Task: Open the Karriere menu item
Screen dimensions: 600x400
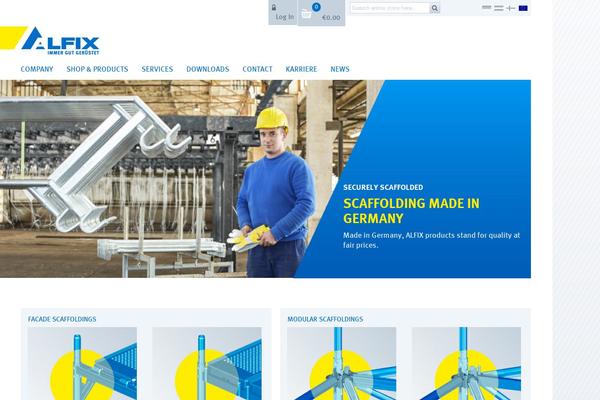Action: (301, 69)
